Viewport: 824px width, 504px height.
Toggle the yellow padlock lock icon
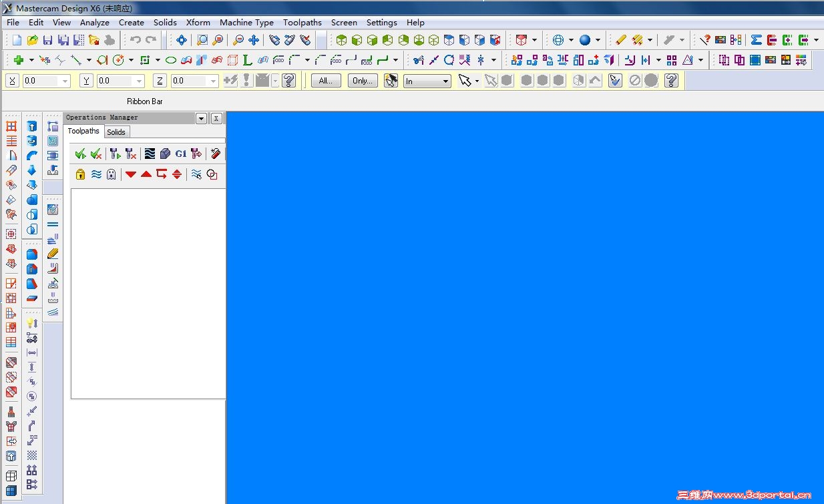pyautogui.click(x=80, y=174)
